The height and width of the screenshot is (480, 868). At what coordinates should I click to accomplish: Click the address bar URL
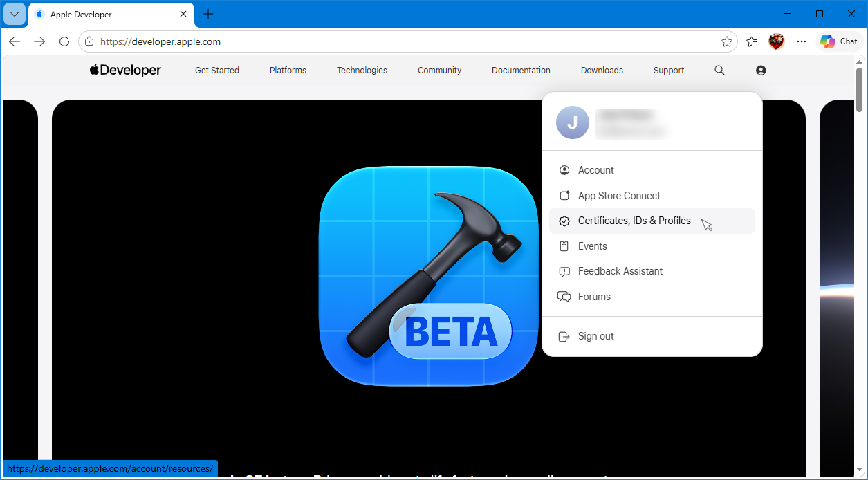(x=160, y=41)
